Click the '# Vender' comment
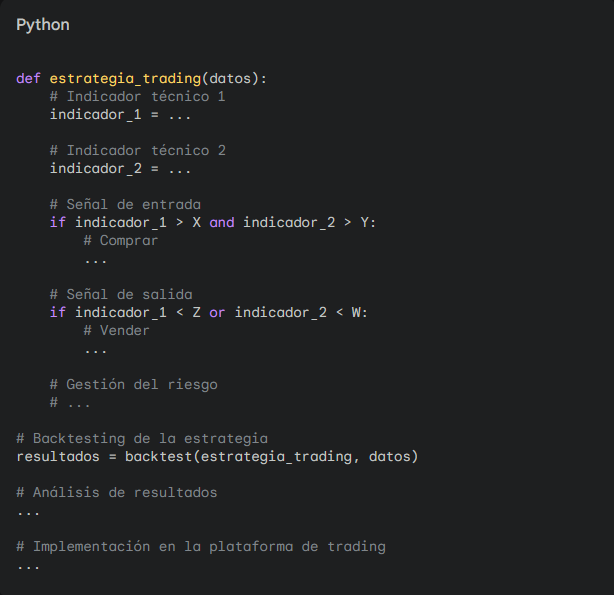614x595 pixels. [116, 330]
